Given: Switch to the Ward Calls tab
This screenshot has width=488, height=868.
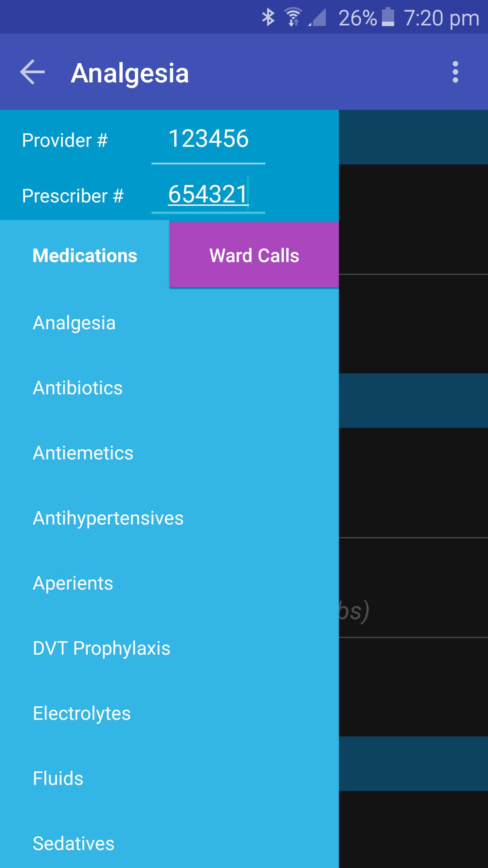Looking at the screenshot, I should (254, 255).
